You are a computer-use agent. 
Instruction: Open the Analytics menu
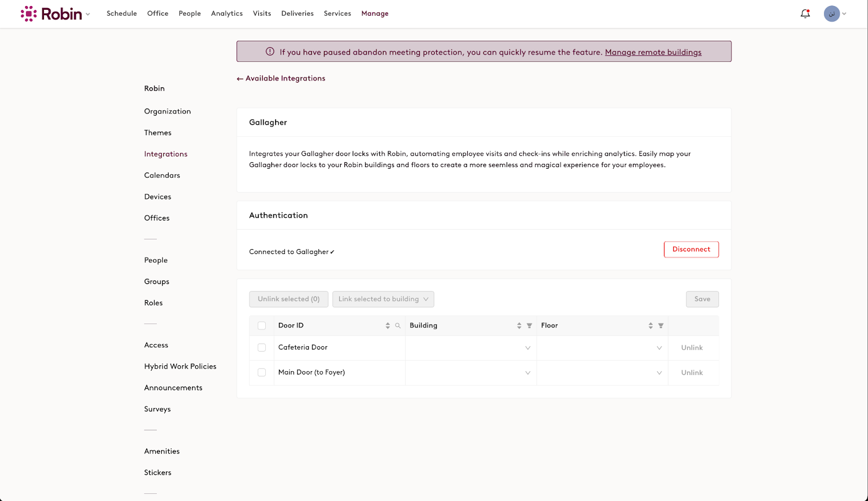(x=227, y=14)
